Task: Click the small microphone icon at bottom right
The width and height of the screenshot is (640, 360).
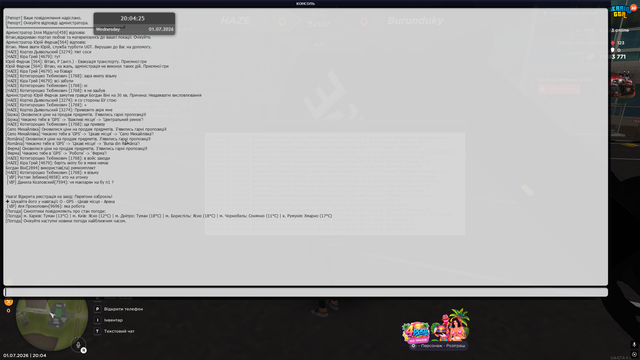Action: pyautogui.click(x=634, y=345)
